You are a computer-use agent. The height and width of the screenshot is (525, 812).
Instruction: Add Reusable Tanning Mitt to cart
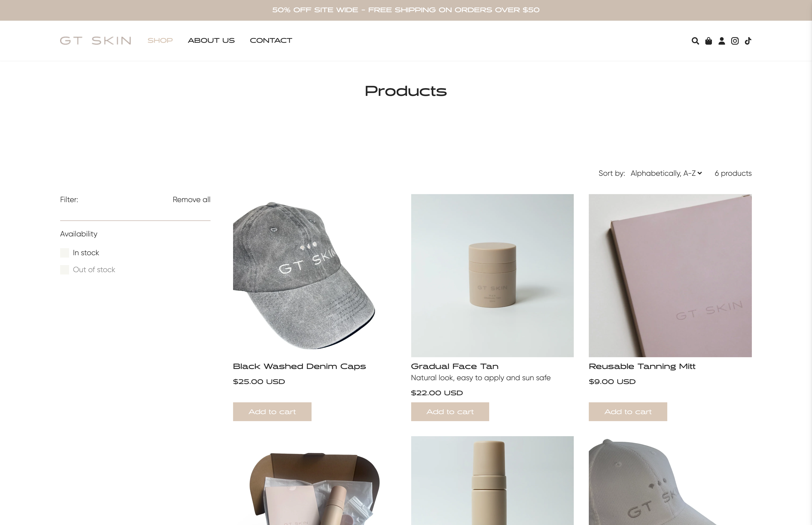coord(628,411)
